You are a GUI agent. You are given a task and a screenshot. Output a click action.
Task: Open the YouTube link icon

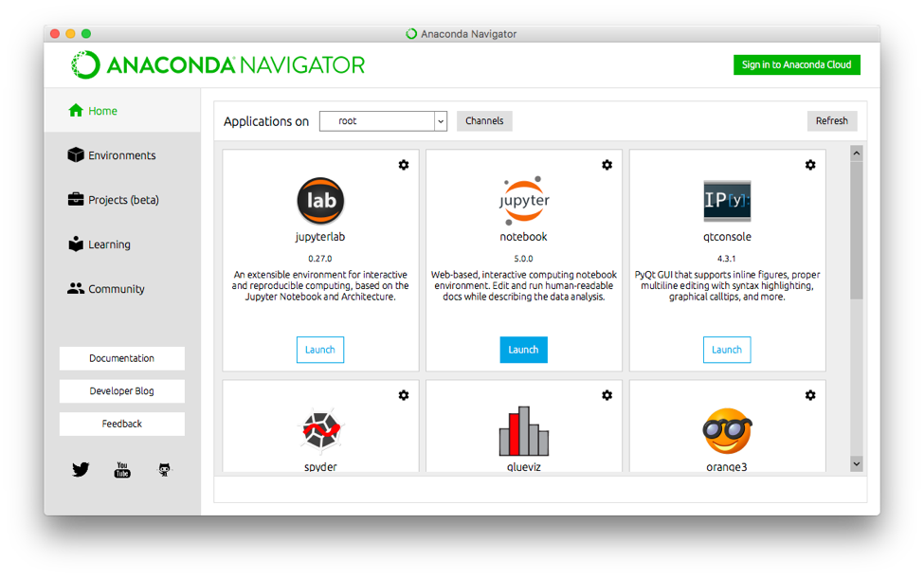(x=122, y=470)
